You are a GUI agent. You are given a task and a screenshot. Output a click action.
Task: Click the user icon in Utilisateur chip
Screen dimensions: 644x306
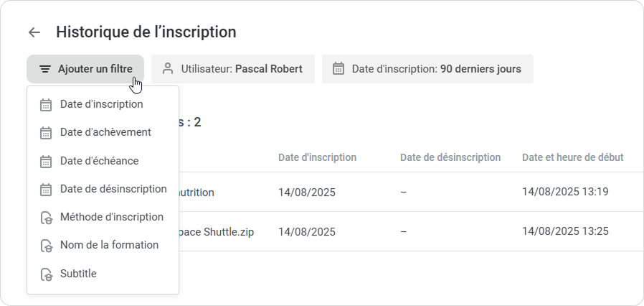tap(169, 69)
